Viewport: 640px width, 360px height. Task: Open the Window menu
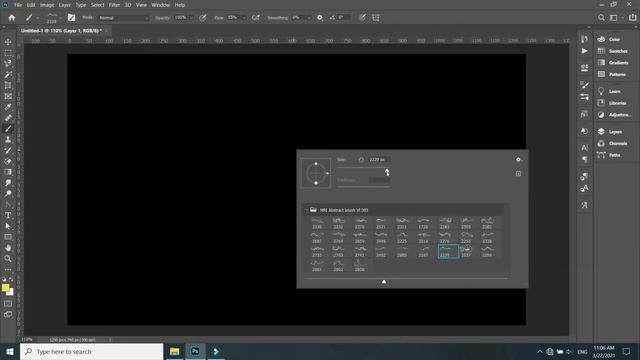160,5
